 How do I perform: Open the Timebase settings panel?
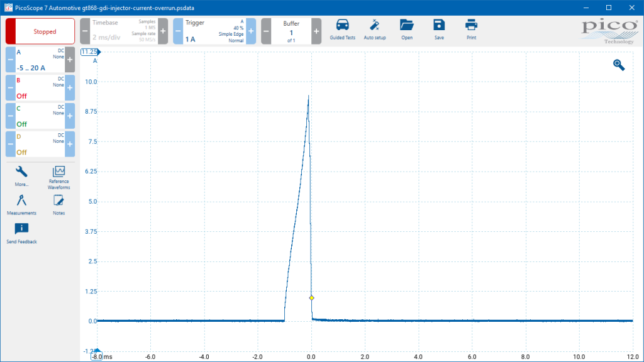pyautogui.click(x=124, y=31)
